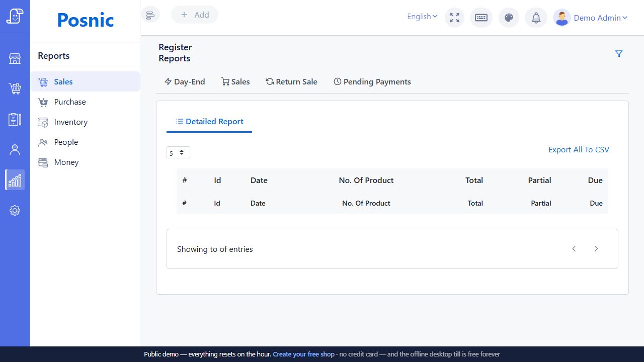
Task: Open the keyboard shortcuts icon
Action: click(481, 18)
